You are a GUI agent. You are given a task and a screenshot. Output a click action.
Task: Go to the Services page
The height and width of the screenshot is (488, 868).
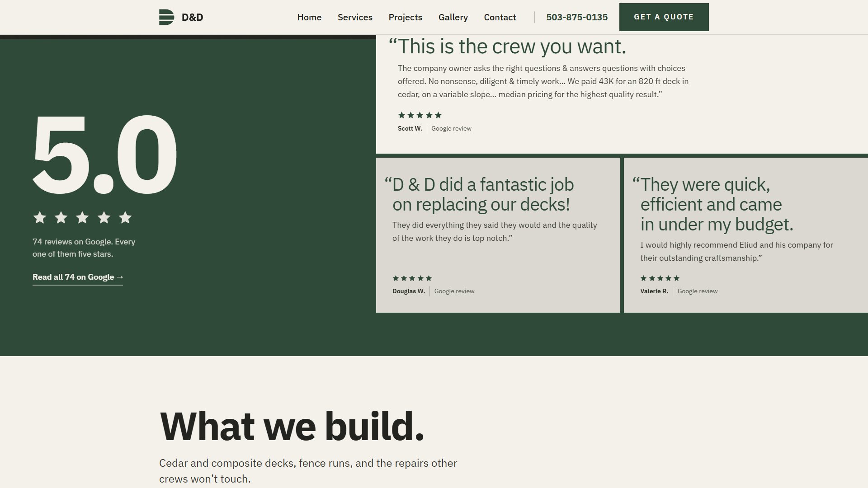tap(355, 17)
